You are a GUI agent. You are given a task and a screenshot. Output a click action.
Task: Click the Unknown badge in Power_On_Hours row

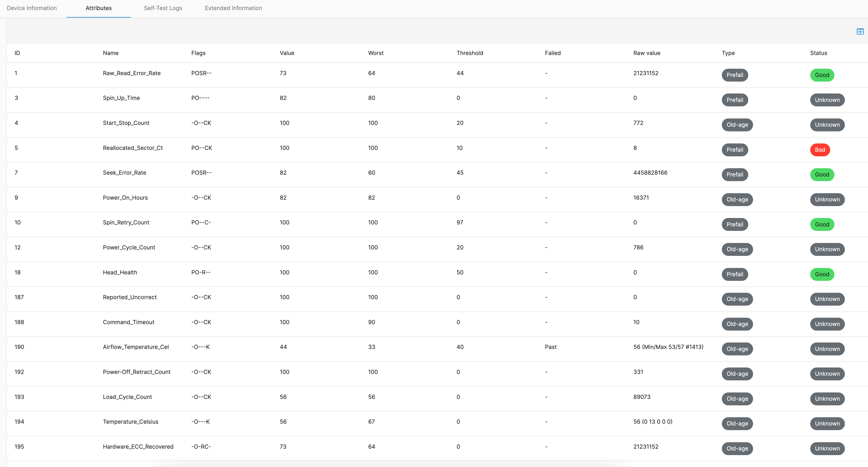(827, 200)
